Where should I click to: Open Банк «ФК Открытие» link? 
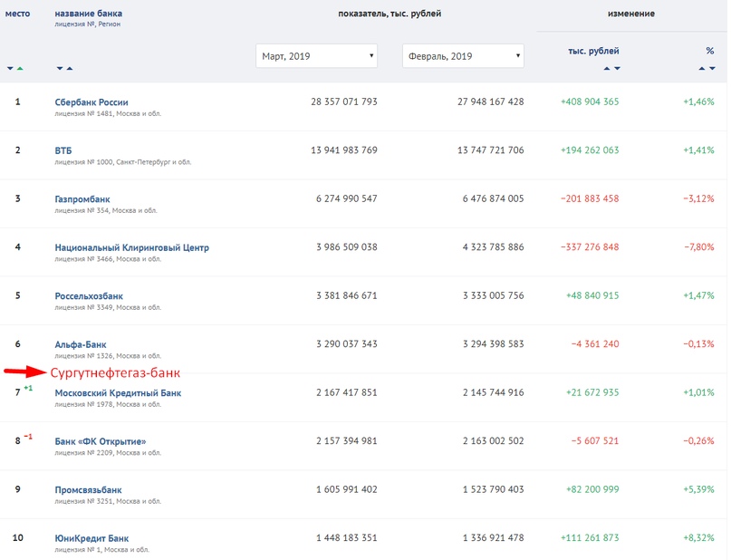(101, 441)
